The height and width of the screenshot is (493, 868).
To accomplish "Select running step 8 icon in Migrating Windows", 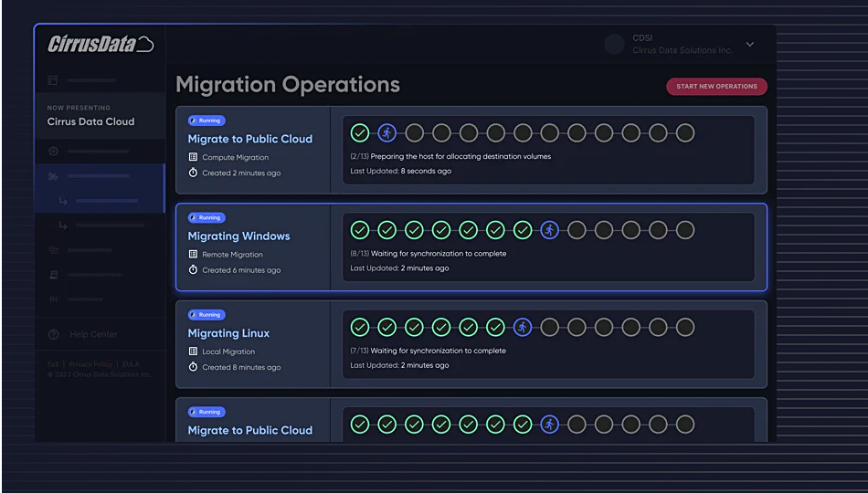I will (549, 230).
